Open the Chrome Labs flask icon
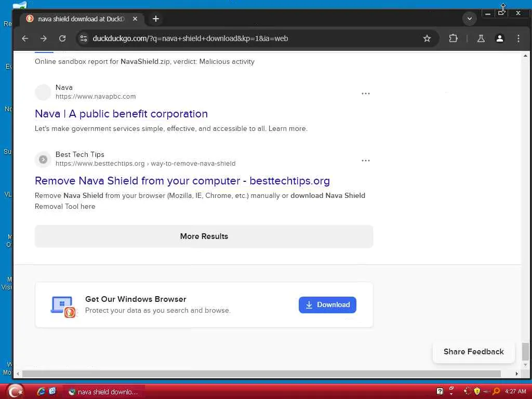 pos(481,38)
